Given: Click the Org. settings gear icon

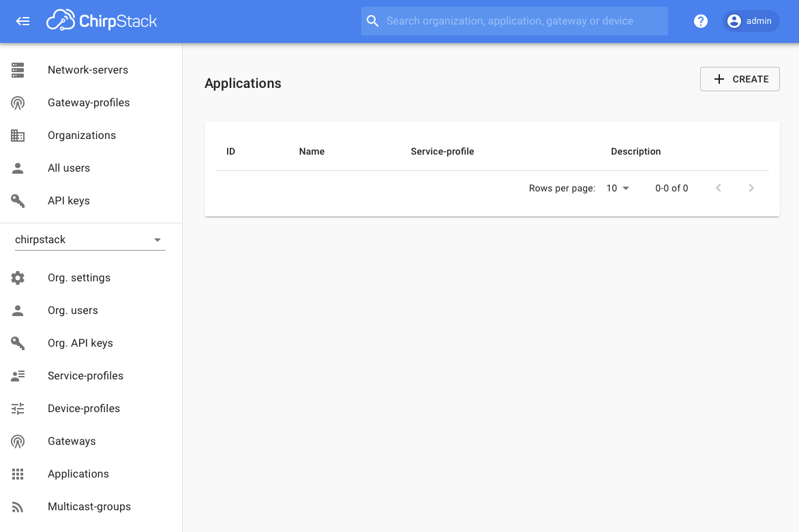Looking at the screenshot, I should (x=17, y=277).
